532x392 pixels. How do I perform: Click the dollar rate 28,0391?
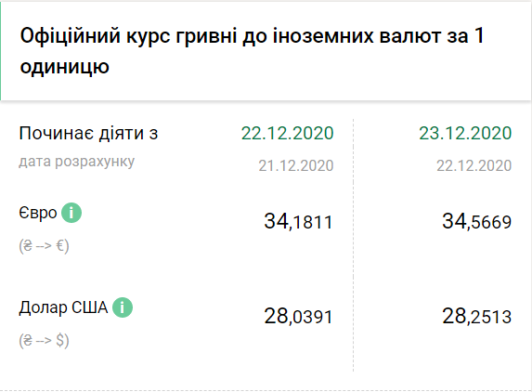(x=298, y=317)
